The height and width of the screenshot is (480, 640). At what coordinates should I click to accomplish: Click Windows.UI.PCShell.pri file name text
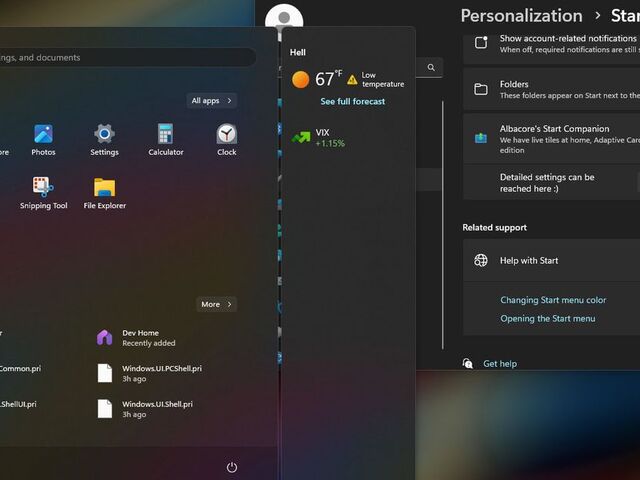162,368
